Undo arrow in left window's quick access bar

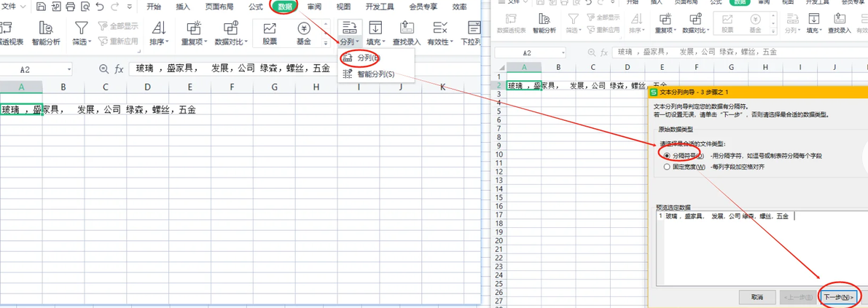click(x=99, y=7)
